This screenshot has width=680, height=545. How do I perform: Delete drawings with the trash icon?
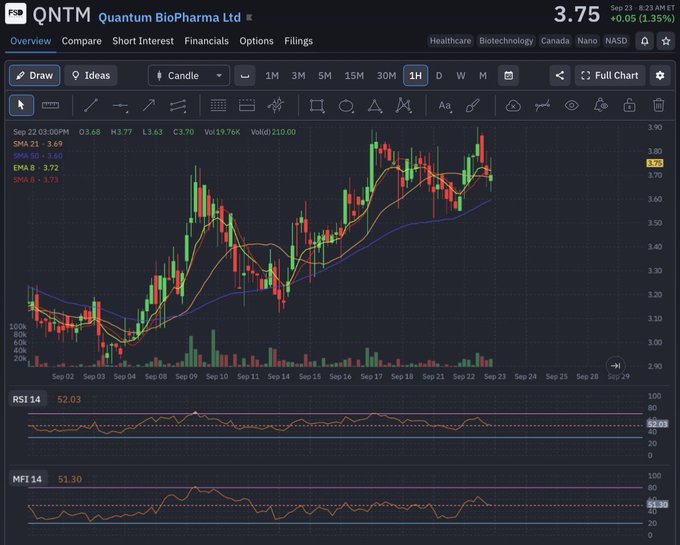pyautogui.click(x=658, y=105)
